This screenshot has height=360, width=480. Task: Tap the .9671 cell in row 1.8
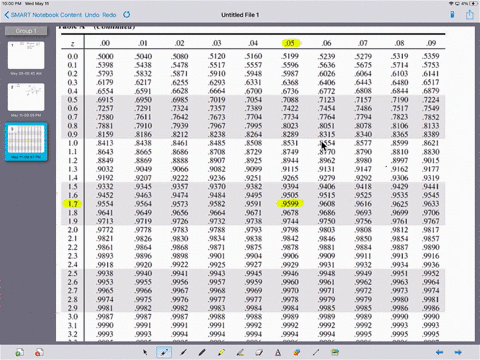tap(253, 212)
